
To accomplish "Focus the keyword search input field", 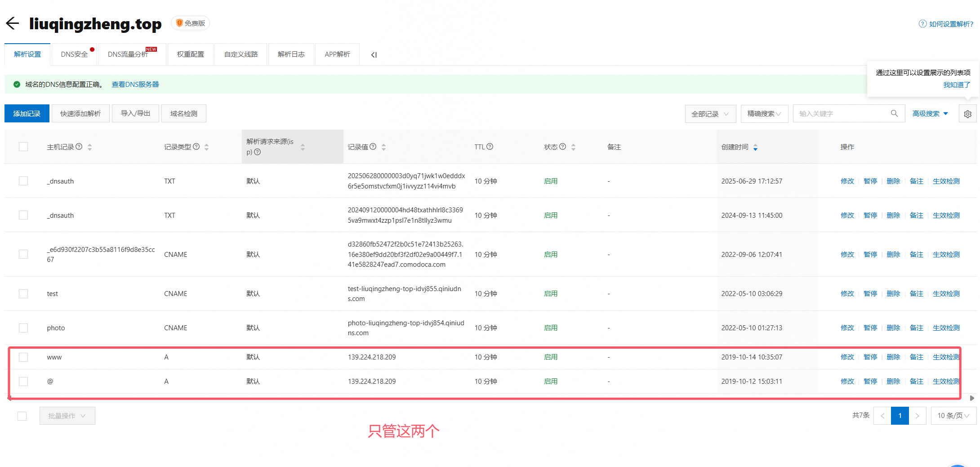I will (x=842, y=114).
